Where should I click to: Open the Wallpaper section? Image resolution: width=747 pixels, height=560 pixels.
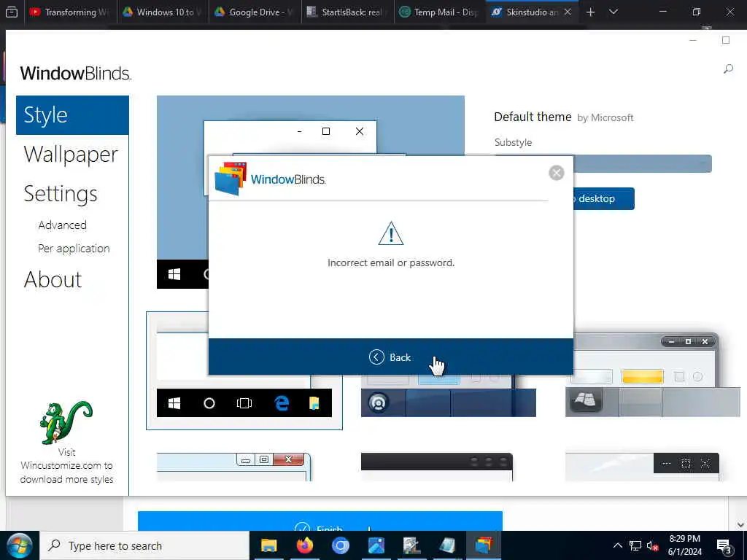click(x=71, y=155)
